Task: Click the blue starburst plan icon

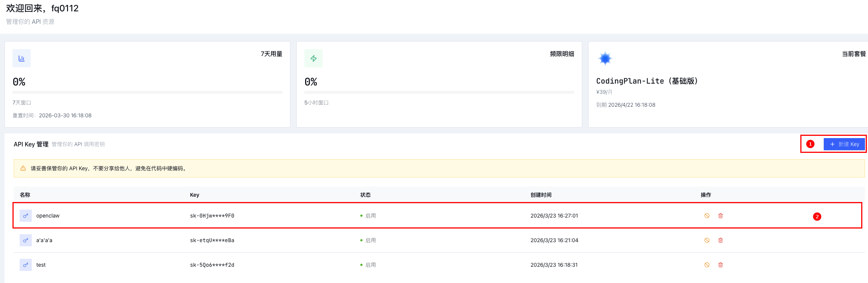Action: pyautogui.click(x=605, y=59)
